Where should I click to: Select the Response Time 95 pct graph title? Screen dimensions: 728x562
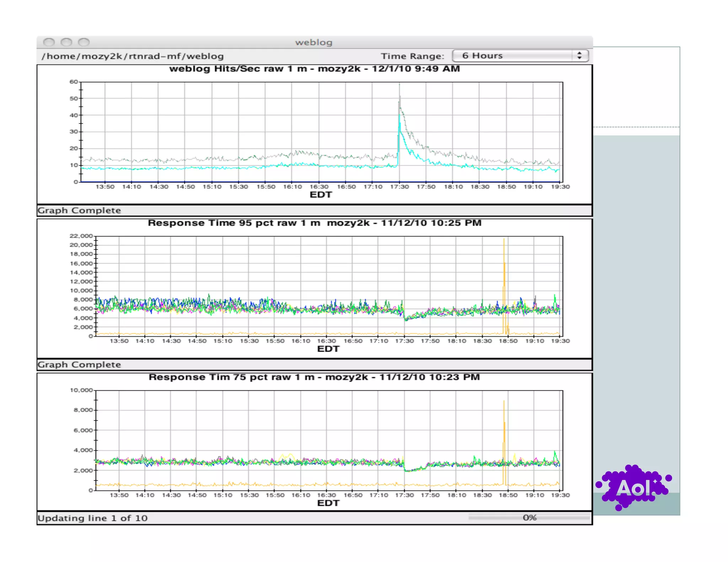tap(315, 223)
